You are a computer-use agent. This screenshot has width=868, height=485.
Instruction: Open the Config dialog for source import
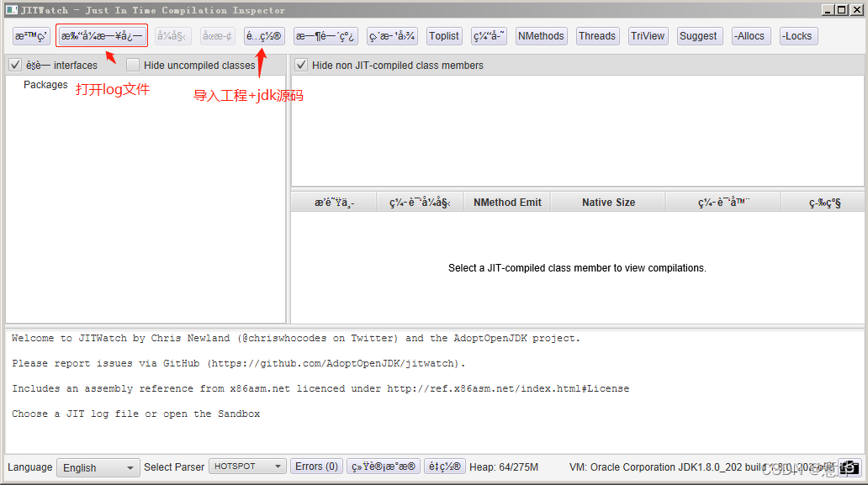coord(264,36)
